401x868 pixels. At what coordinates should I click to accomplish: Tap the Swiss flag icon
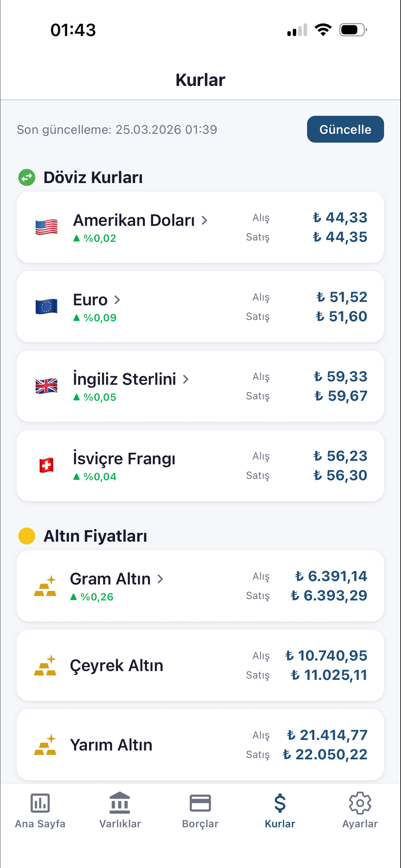47,465
